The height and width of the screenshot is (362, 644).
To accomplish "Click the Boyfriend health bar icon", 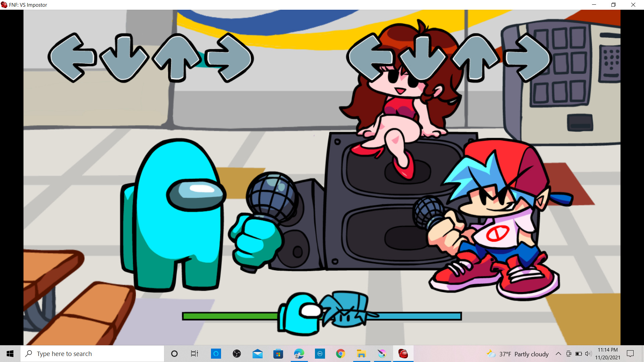I will (347, 310).
